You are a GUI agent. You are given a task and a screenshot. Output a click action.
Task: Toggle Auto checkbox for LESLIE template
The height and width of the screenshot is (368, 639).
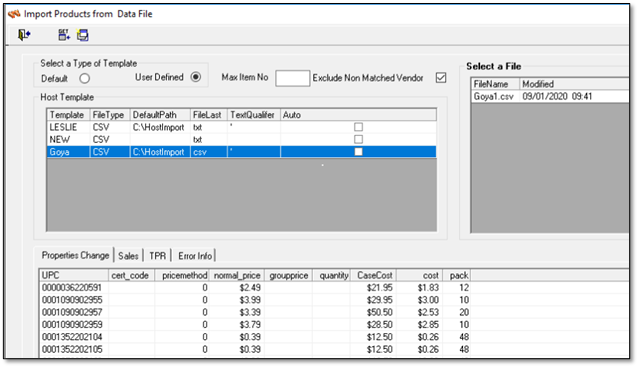[x=358, y=127]
